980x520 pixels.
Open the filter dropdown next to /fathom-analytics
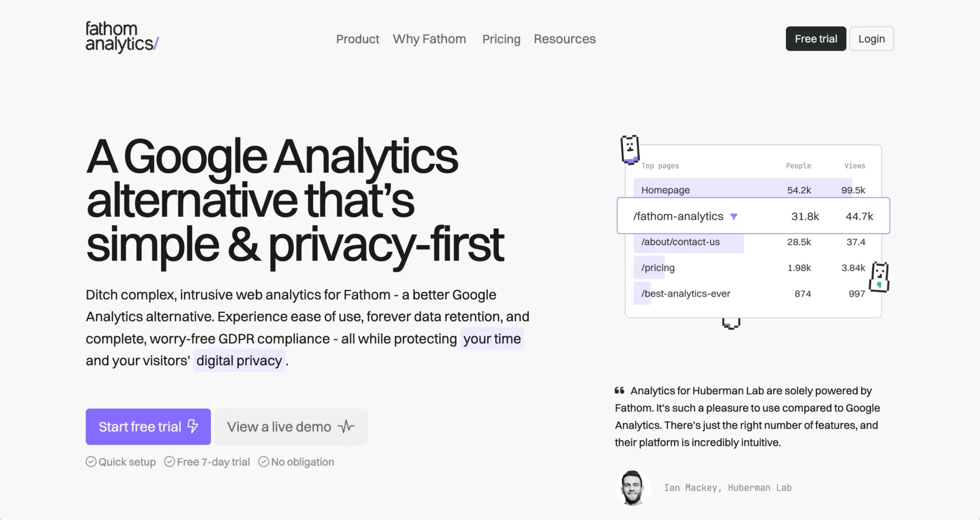point(734,216)
